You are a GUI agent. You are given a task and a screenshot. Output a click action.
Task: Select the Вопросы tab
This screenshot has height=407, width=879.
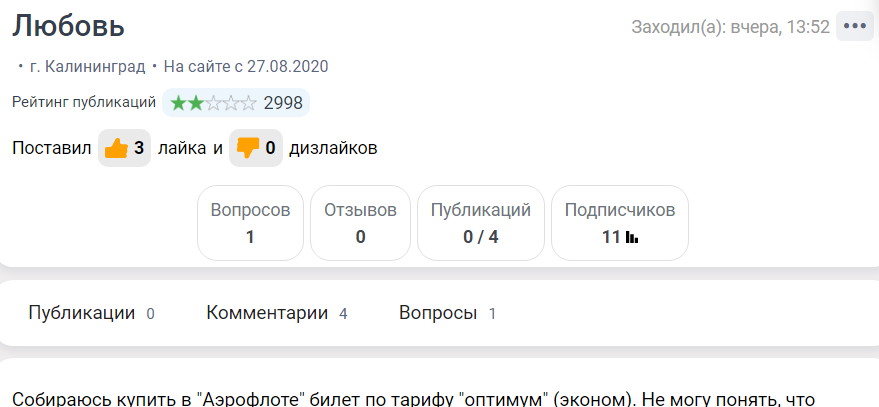(x=438, y=313)
